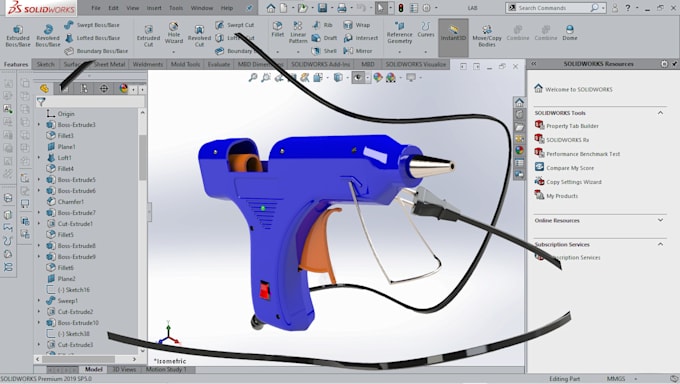Select the Extruded Boss/Base tool
Viewport: 680px width, 384px height.
point(18,36)
